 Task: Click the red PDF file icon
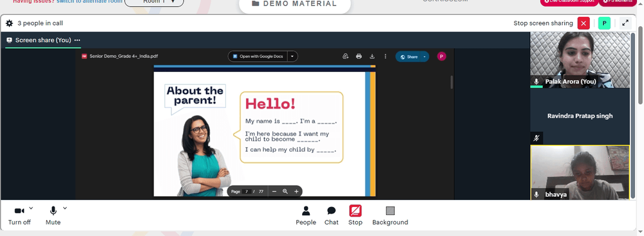[x=84, y=56]
